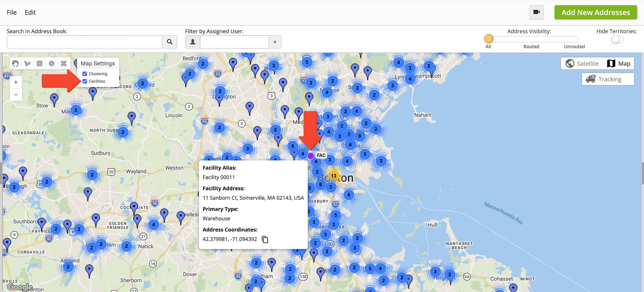The height and width of the screenshot is (292, 644).
Task: Disable the Clustering checkbox
Action: (85, 73)
